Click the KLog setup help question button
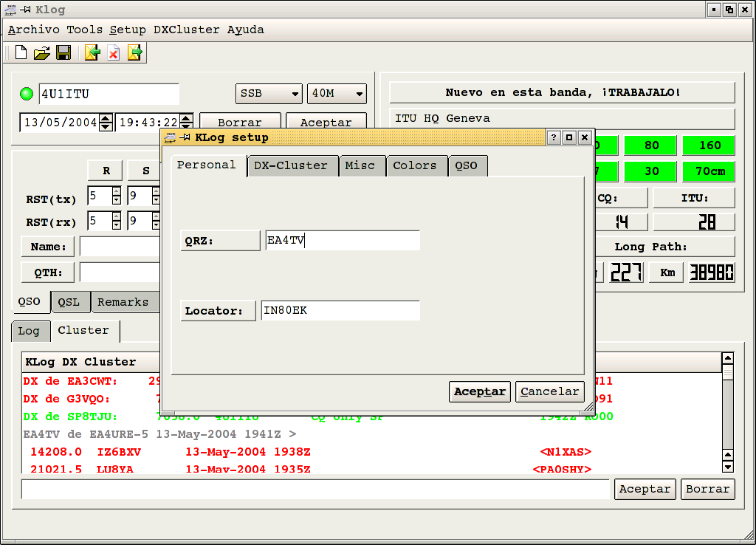Image resolution: width=756 pixels, height=545 pixels. (x=554, y=137)
